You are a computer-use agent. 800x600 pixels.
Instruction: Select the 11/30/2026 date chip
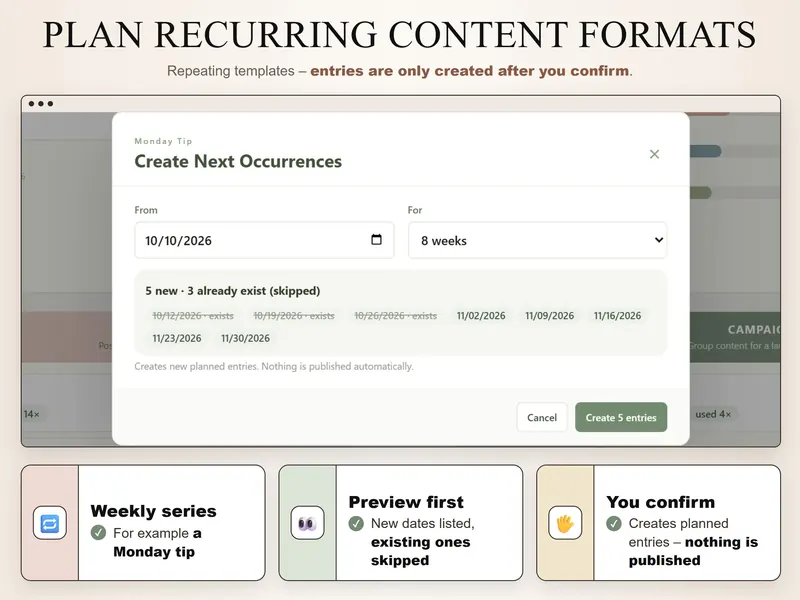[245, 338]
